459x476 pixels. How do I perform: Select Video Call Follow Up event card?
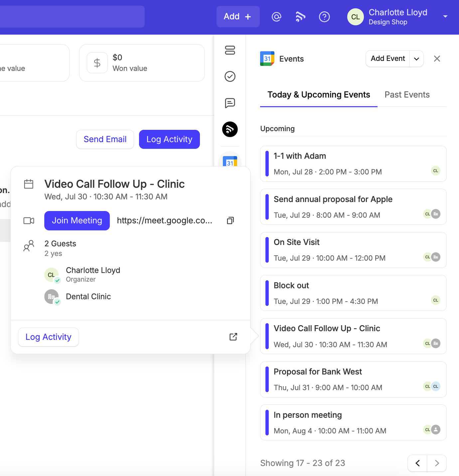click(x=353, y=336)
